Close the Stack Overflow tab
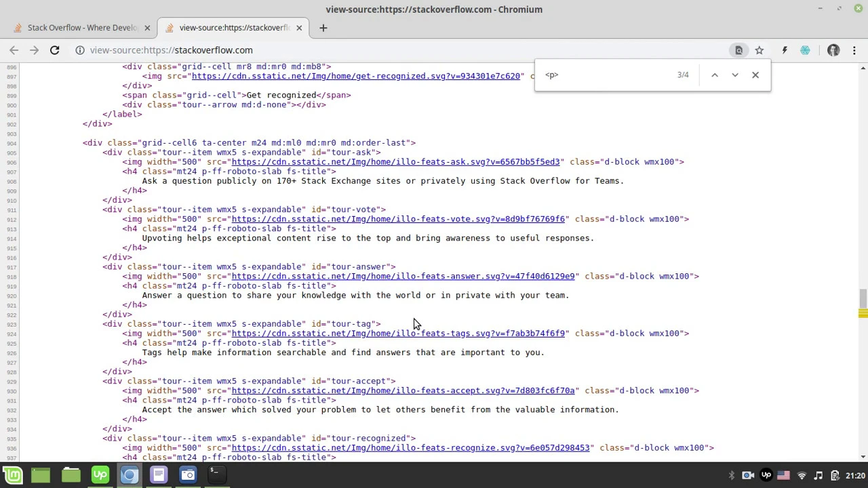The height and width of the screenshot is (488, 868). (147, 28)
